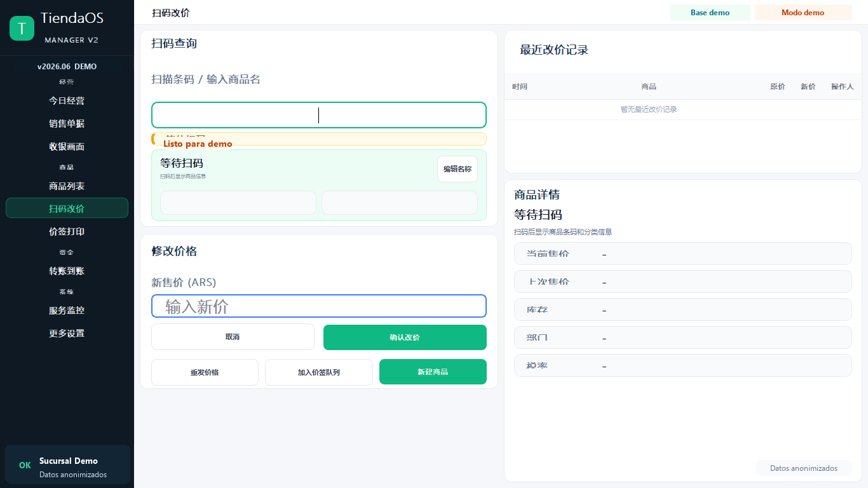
Task: Click the TiendaOS app name
Action: [x=72, y=18]
